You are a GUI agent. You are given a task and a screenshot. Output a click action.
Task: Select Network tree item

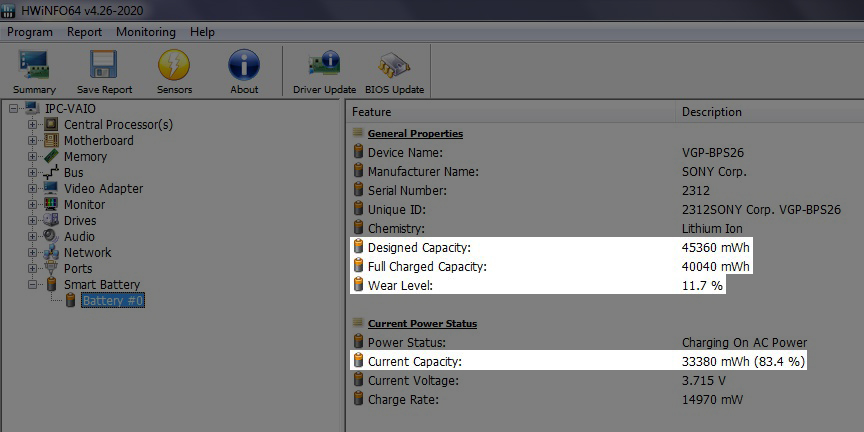pyautogui.click(x=87, y=252)
